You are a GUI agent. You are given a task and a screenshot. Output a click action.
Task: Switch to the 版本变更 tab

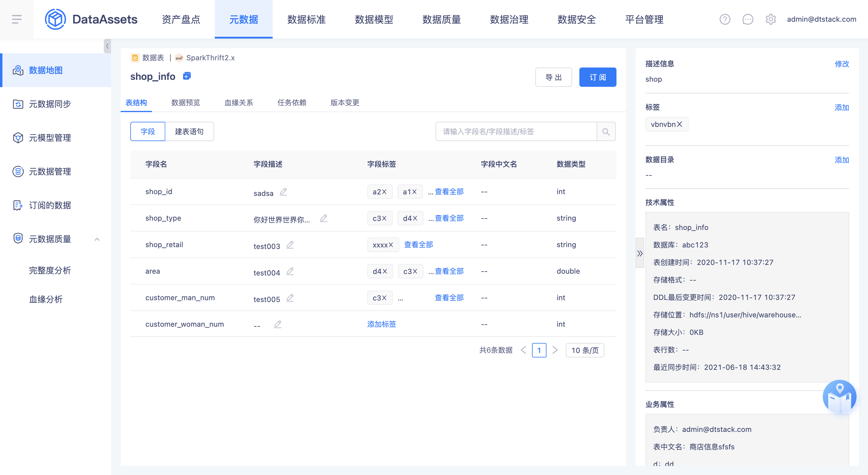(345, 103)
